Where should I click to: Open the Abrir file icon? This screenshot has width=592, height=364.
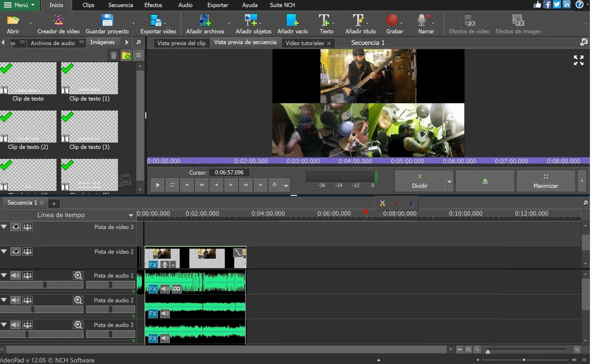(x=13, y=20)
